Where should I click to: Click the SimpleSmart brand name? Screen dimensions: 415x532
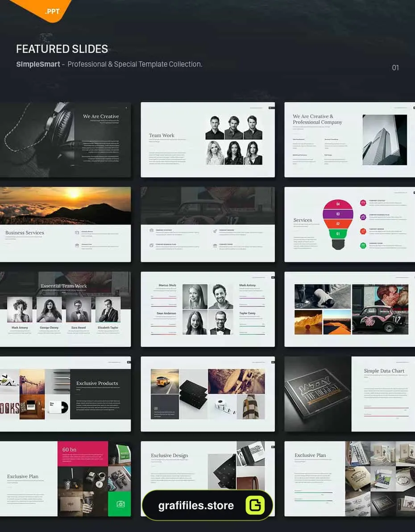(38, 64)
